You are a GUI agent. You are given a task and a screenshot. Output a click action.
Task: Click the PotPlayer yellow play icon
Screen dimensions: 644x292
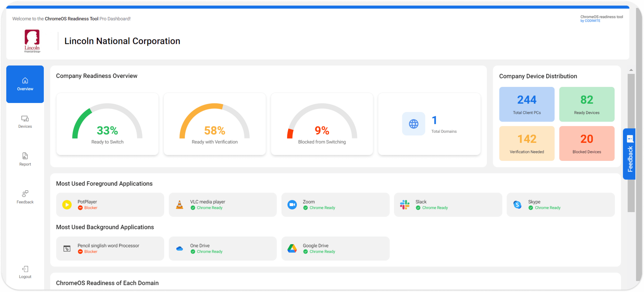(67, 205)
